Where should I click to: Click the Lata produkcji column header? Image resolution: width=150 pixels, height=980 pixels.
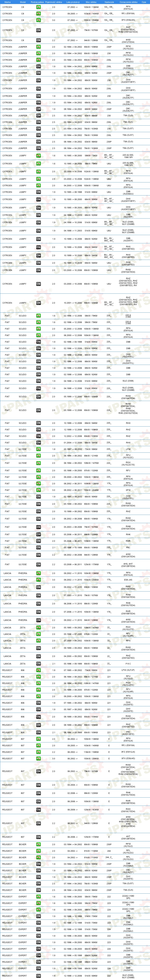click(73, 2)
